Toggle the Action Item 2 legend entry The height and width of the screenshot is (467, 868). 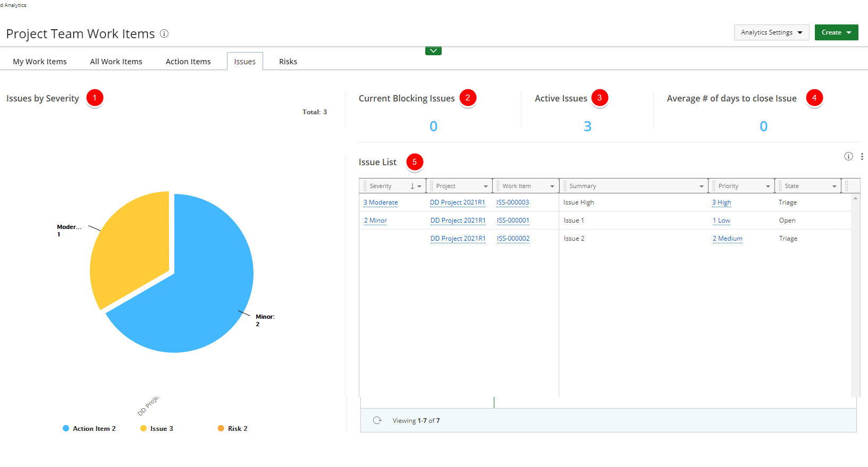pyautogui.click(x=89, y=428)
